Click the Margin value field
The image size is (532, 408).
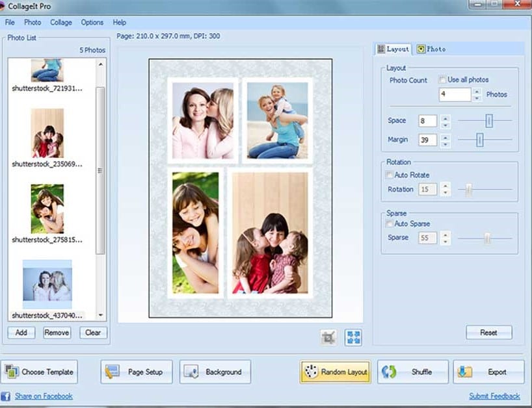pos(427,140)
